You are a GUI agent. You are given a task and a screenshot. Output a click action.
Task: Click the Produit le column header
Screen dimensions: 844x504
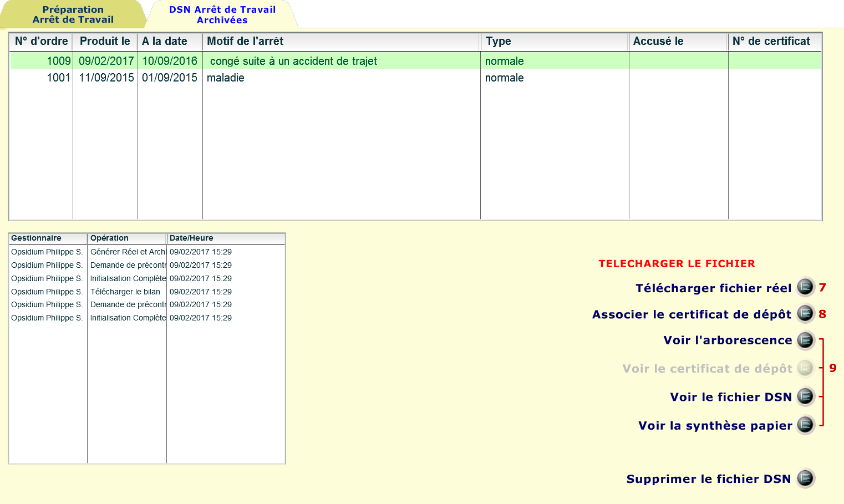tap(105, 42)
